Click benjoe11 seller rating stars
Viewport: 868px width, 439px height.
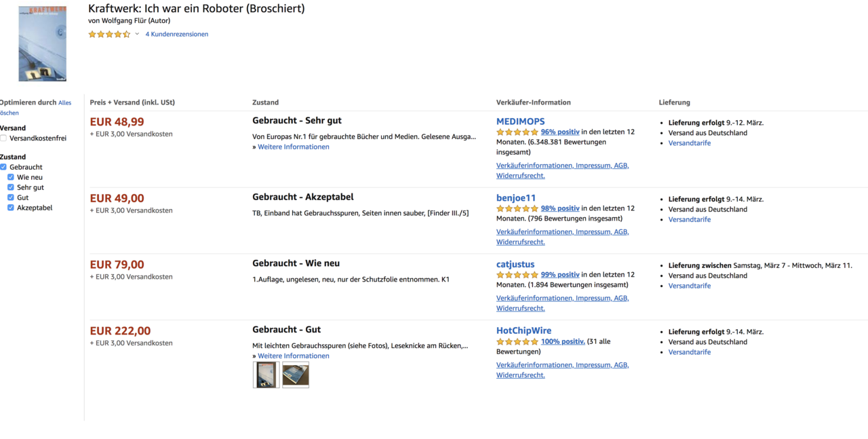517,208
